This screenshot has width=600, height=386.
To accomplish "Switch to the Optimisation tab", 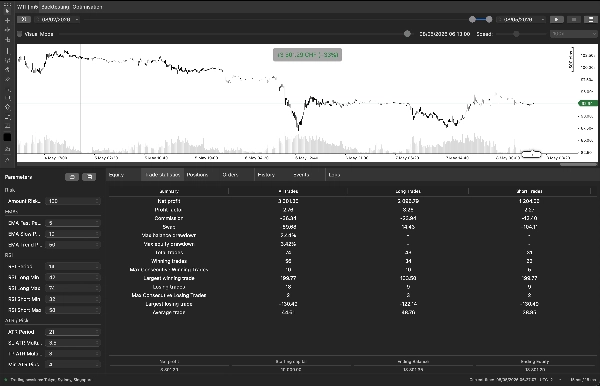I will pos(87,7).
